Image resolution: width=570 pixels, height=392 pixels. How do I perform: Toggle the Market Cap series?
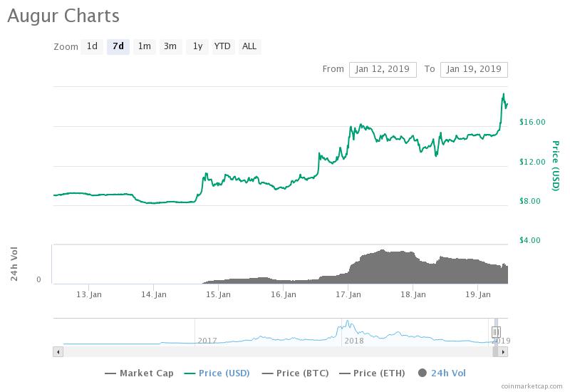click(x=139, y=373)
